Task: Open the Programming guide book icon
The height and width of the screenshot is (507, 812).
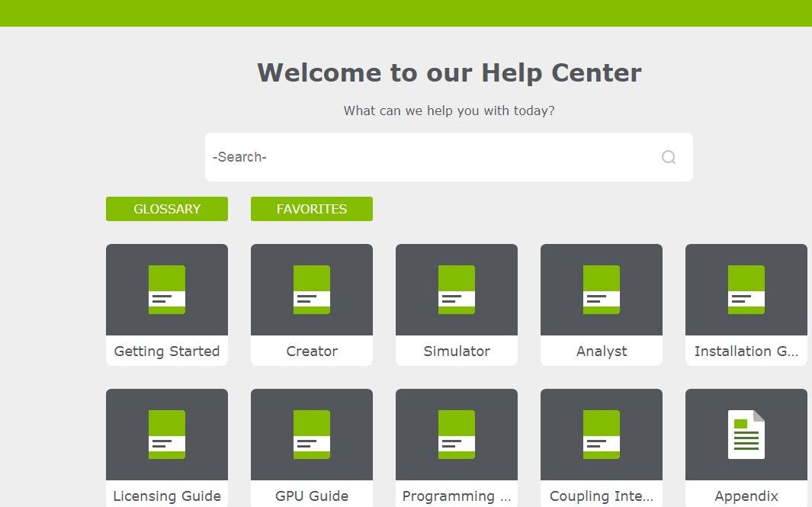Action: tap(456, 435)
